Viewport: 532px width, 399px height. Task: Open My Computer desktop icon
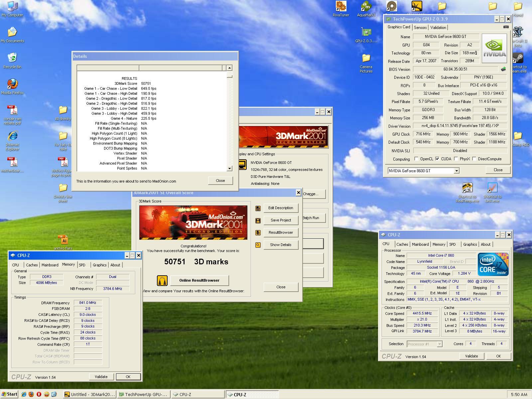click(x=12, y=9)
